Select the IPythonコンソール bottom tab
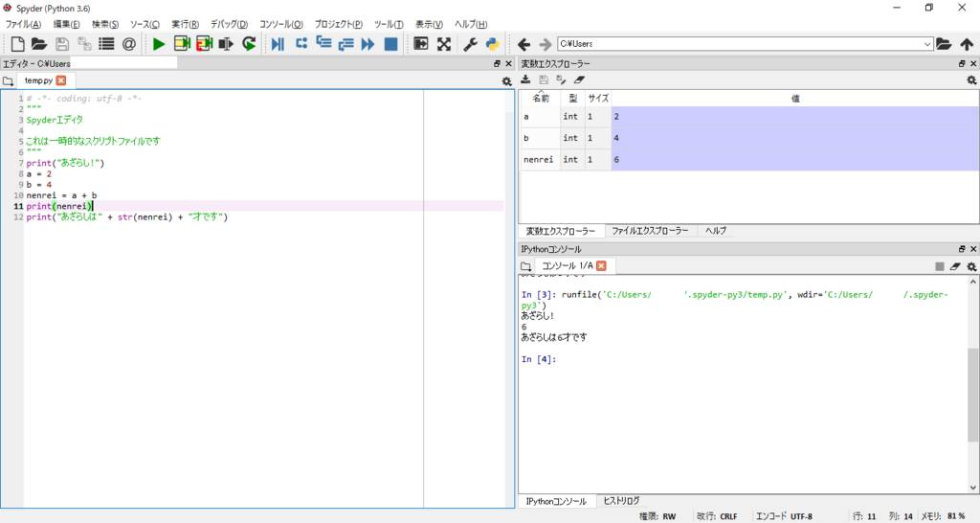The image size is (980, 523). point(556,501)
